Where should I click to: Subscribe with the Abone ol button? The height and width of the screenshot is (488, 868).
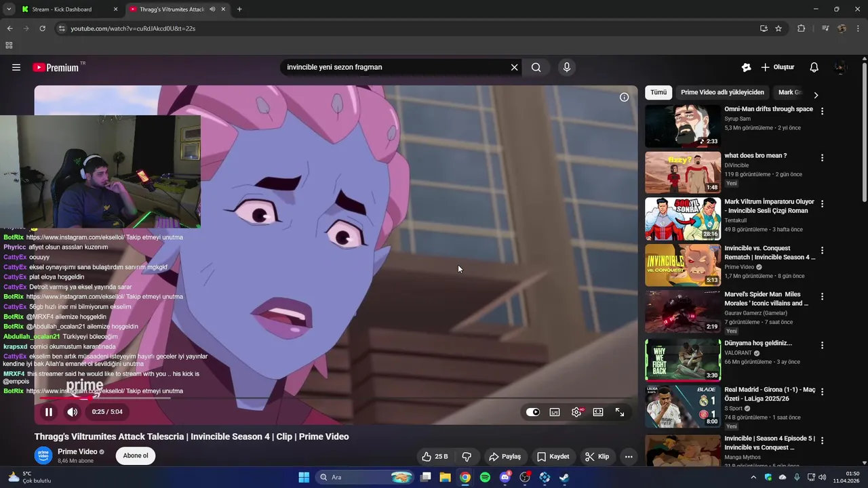click(x=136, y=455)
